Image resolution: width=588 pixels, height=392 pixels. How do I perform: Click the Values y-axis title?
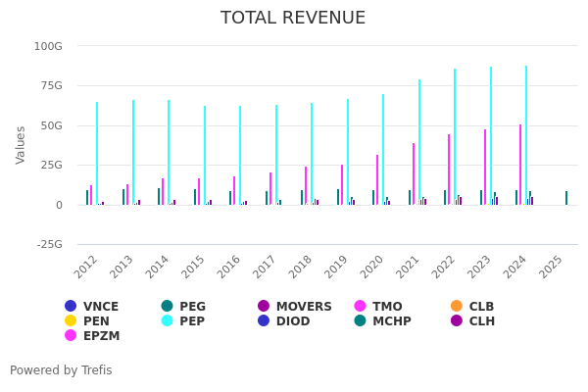pos(22,144)
